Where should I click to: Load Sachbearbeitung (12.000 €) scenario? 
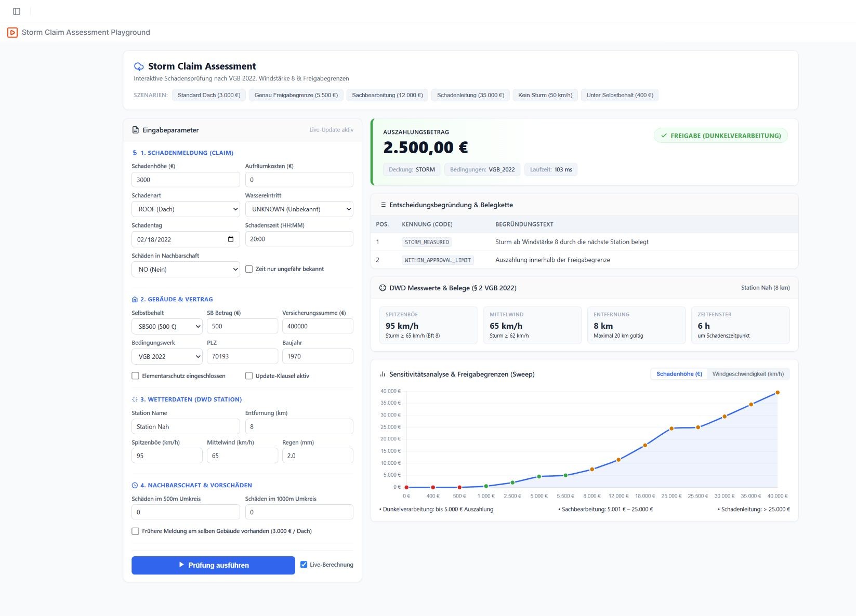coord(387,95)
